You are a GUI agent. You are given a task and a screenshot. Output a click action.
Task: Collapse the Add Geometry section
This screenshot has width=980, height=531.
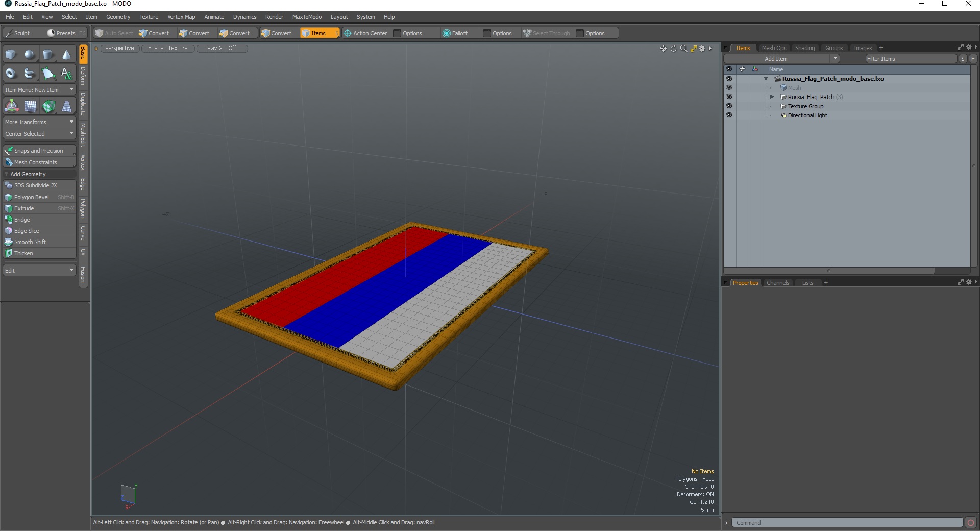[6, 174]
